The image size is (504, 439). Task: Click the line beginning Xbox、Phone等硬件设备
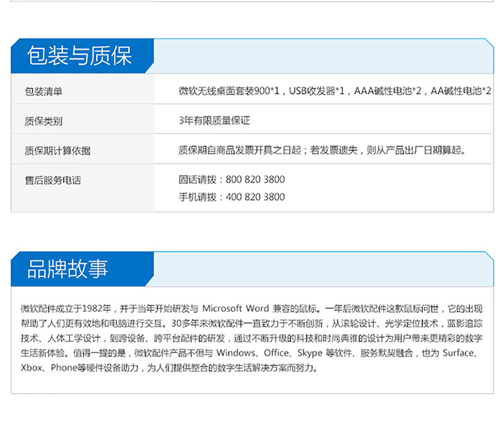(169, 368)
